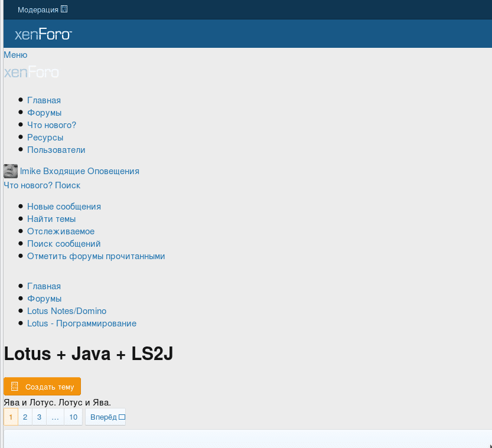The height and width of the screenshot is (448, 492).
Task: Click the xenForo logo in header
Action: click(43, 35)
